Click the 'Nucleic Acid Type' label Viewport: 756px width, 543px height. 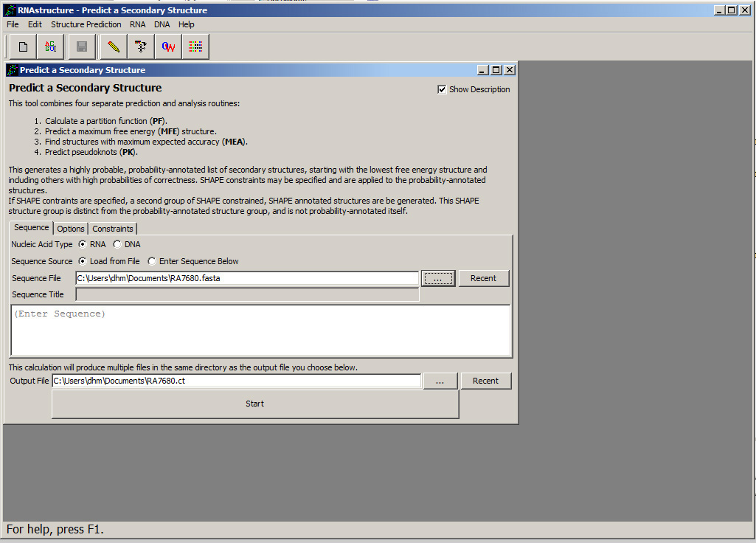point(42,244)
